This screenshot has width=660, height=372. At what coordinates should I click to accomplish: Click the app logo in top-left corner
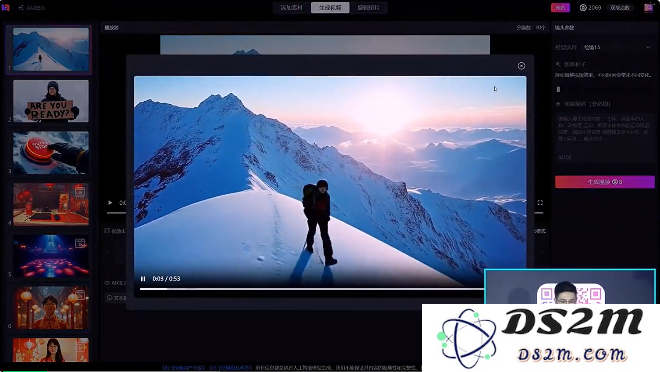(x=5, y=7)
